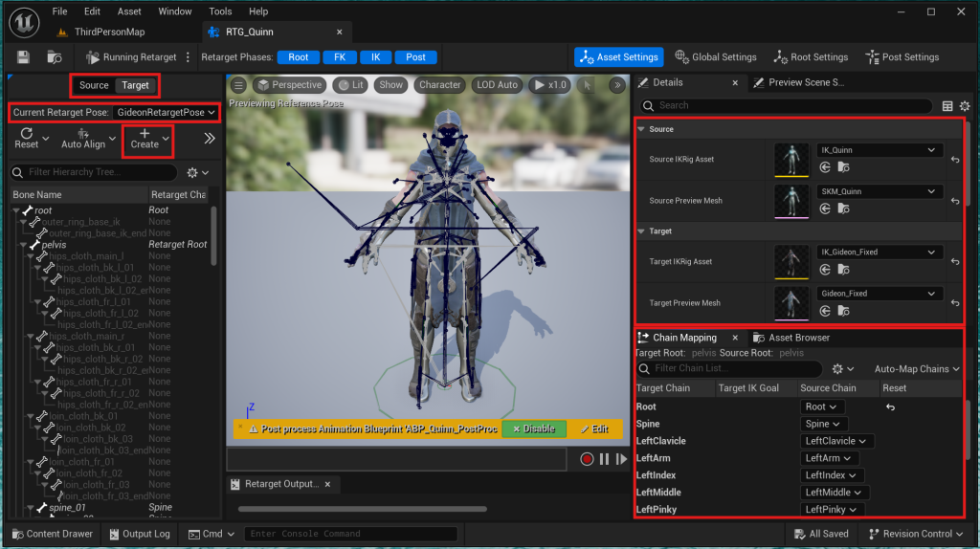Reset Root chain mapping arrow
Image resolution: width=980 pixels, height=549 pixels.
[891, 407]
